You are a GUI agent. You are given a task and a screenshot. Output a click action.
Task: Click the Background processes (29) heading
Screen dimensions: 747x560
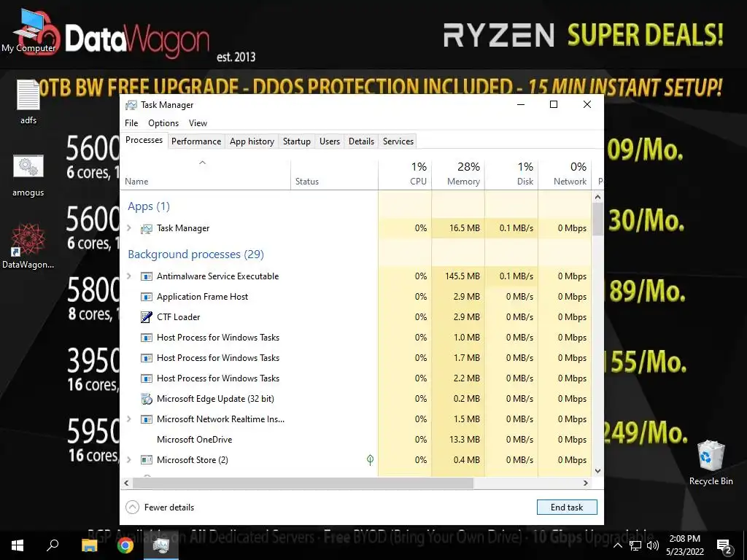click(x=196, y=254)
